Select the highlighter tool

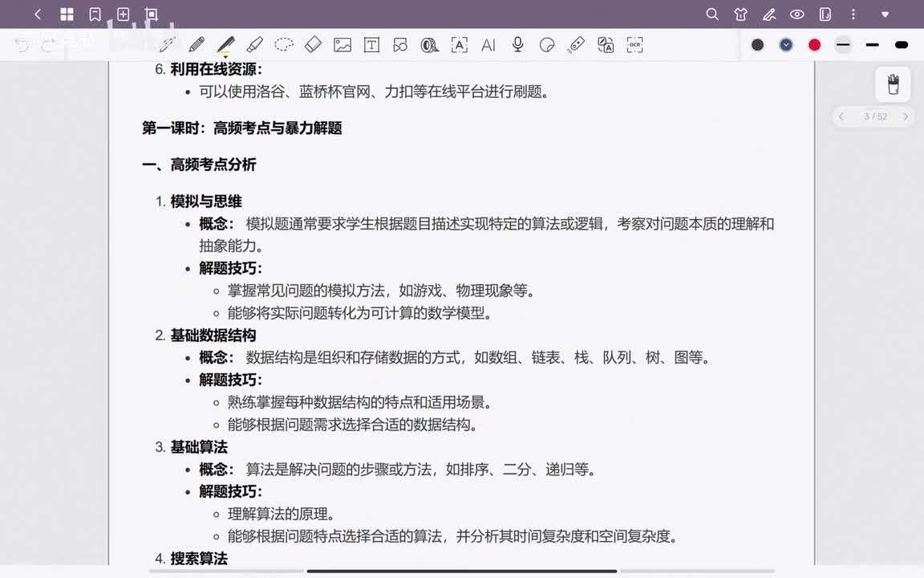point(254,45)
